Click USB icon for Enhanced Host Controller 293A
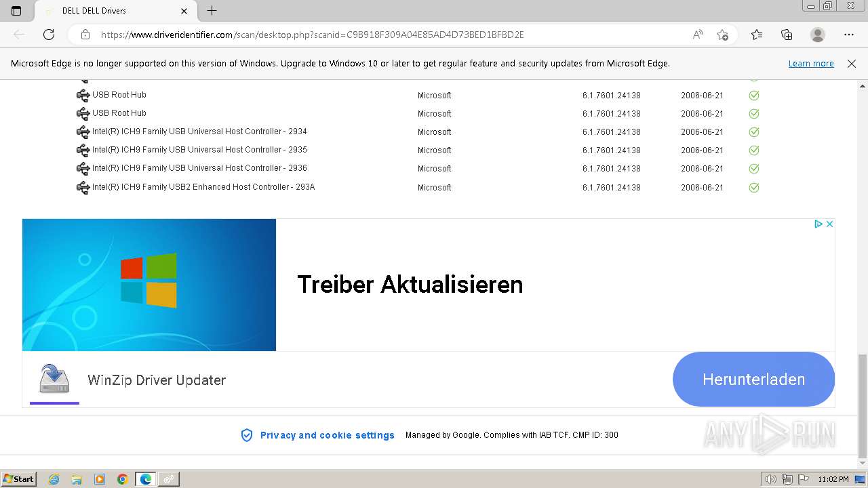 (x=83, y=188)
